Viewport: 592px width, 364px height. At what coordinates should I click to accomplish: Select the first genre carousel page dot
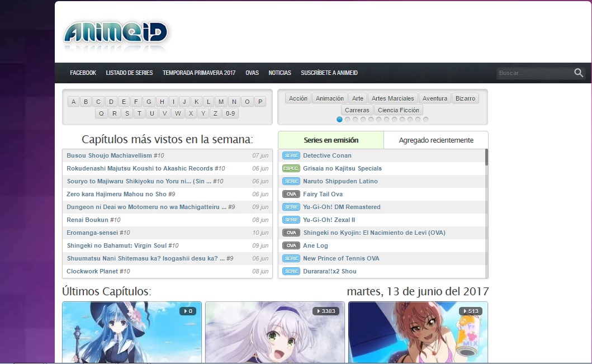click(339, 119)
